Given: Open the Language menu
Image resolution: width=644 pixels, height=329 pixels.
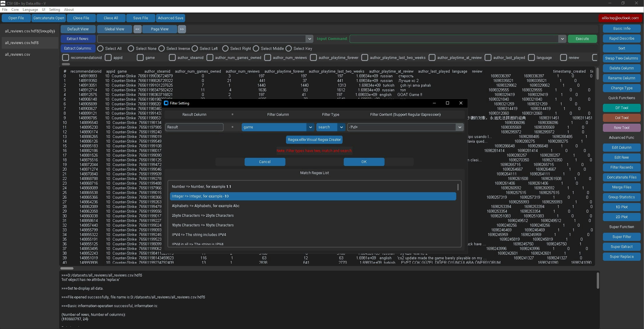Looking at the screenshot, I should [x=30, y=10].
